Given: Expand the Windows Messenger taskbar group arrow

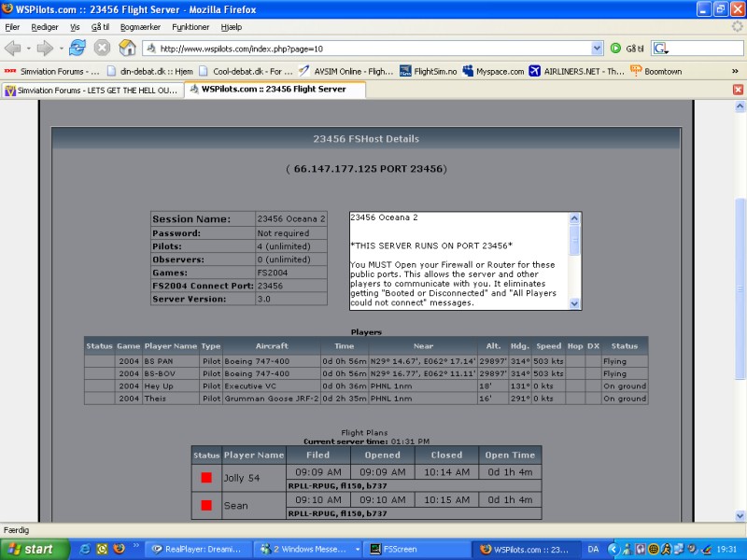Looking at the screenshot, I should coord(358,550).
